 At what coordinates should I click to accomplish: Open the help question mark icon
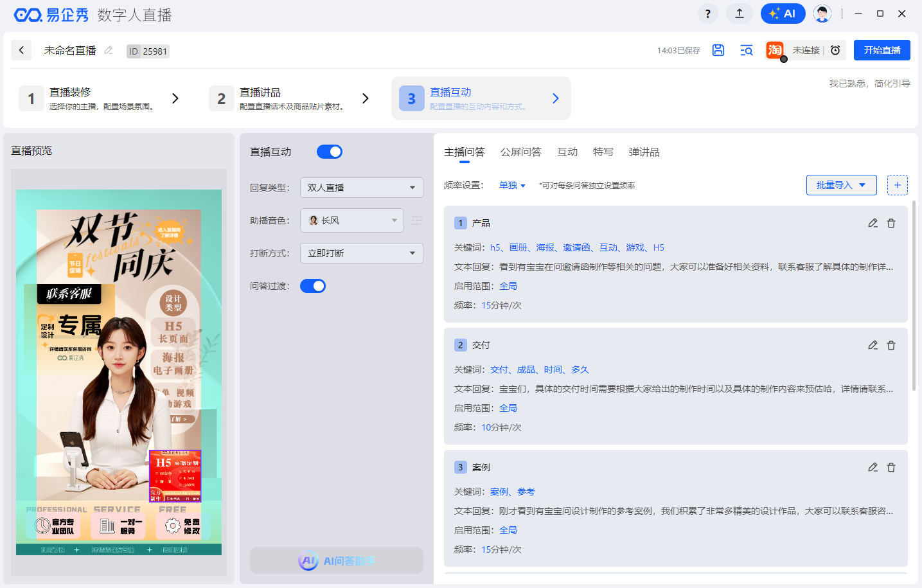[707, 13]
